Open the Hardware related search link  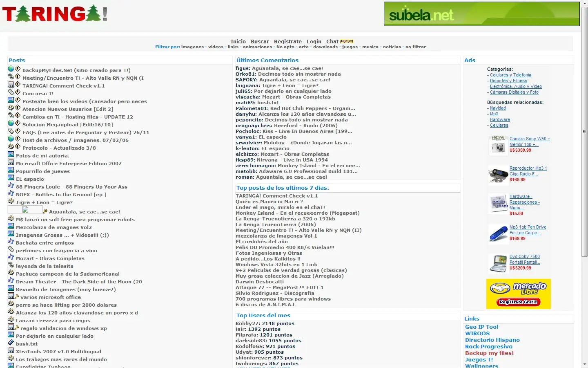coord(500,120)
